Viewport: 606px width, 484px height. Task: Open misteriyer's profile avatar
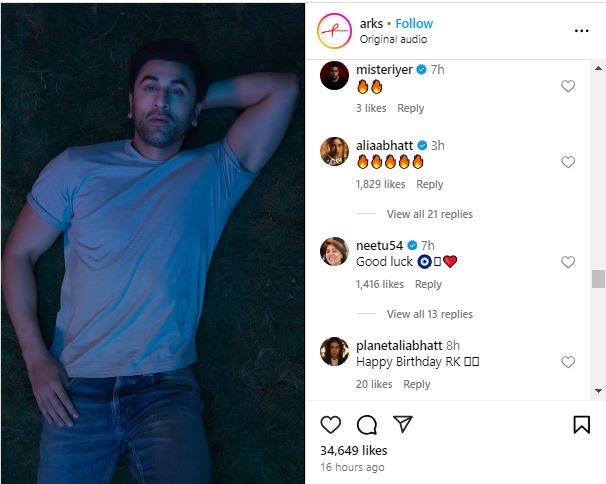tap(333, 76)
